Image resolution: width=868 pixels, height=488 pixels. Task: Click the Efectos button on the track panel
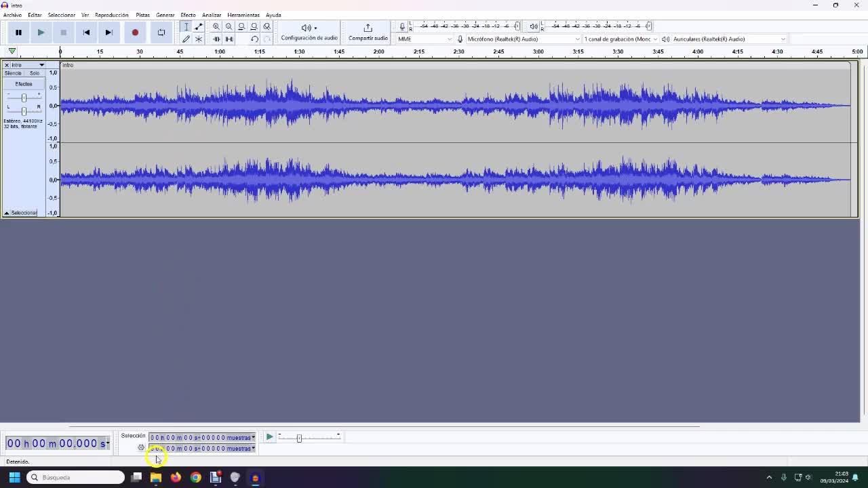[x=24, y=84]
